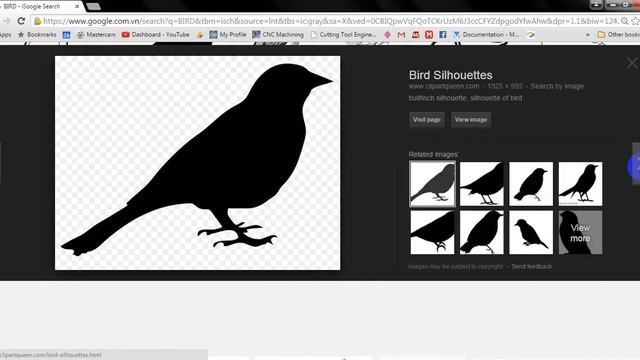Open the Bookmarks star shortcut
Viewport: 640px width, 360px height.
pos(37,35)
